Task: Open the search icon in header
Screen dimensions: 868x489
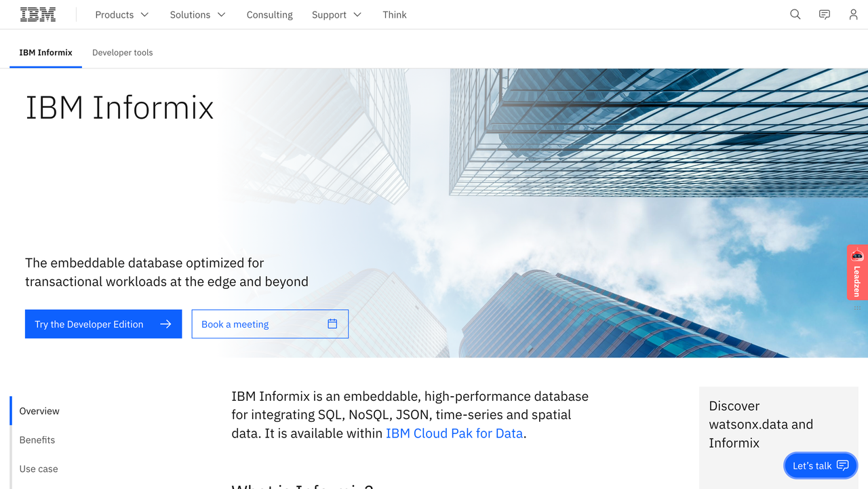Action: (x=795, y=14)
